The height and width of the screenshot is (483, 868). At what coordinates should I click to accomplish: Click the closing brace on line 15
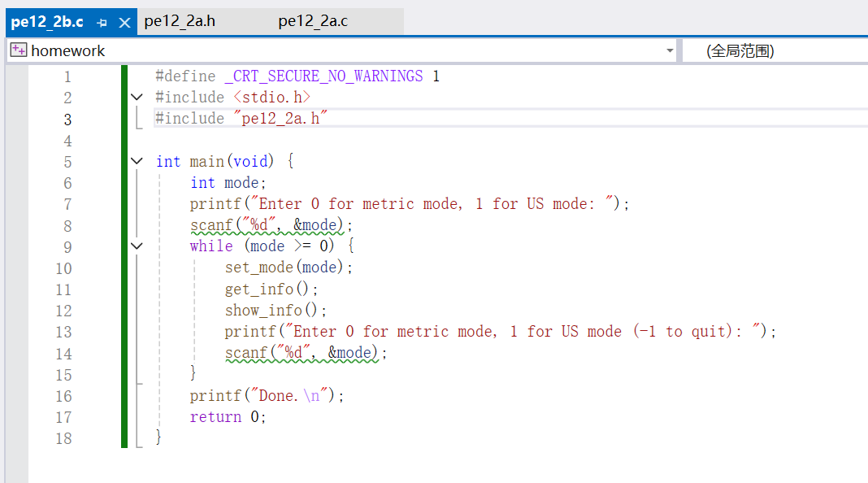pos(193,373)
